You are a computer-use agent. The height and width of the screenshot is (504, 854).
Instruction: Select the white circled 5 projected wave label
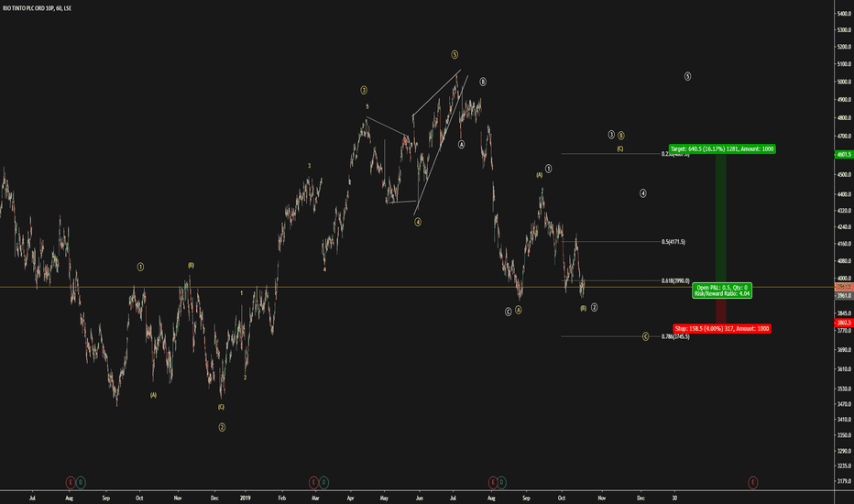[687, 76]
